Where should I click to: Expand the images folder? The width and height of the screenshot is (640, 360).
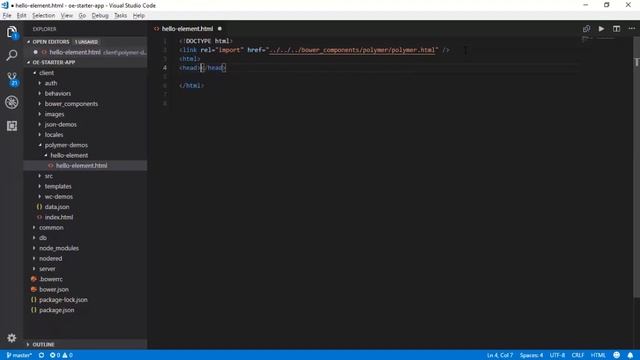[40, 114]
